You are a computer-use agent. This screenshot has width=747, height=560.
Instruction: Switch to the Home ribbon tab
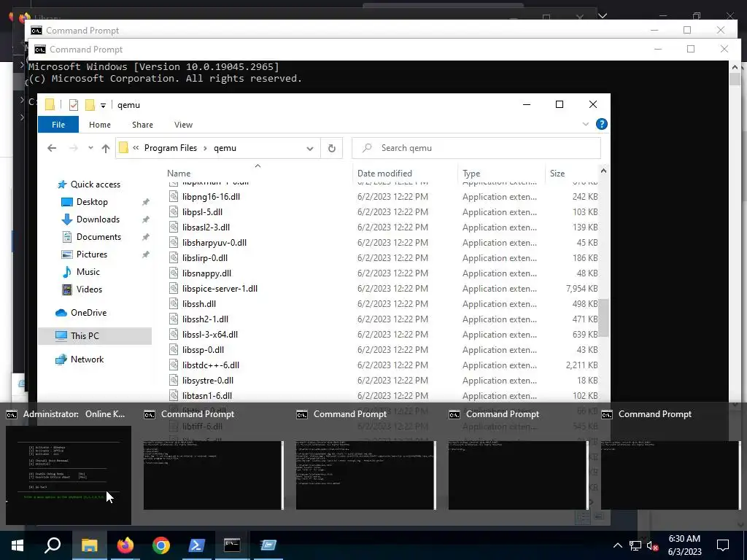[99, 125]
